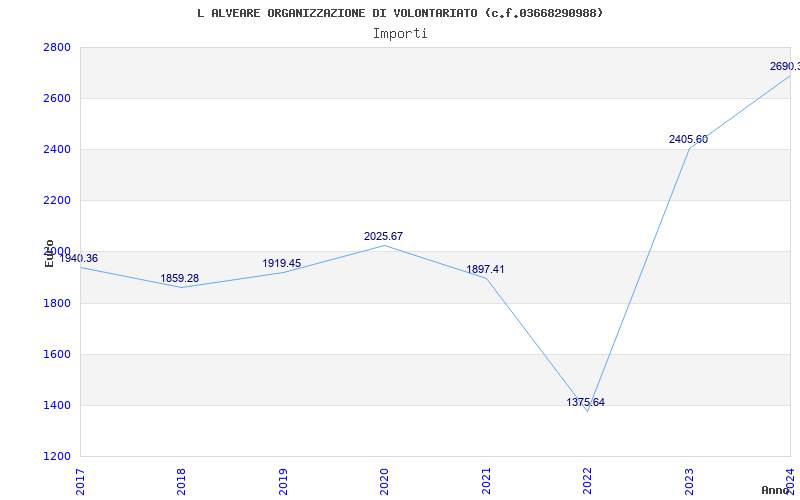Select the 2025.67 peak label

[x=384, y=237]
